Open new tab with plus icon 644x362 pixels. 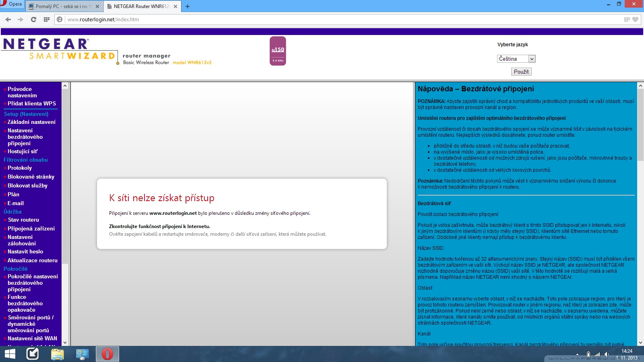tap(188, 6)
